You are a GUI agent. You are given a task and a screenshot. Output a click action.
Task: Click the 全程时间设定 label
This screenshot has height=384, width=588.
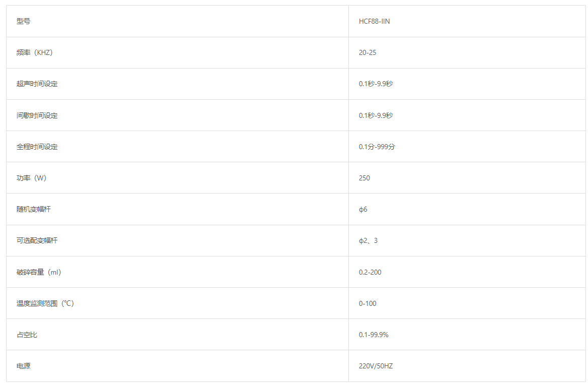[x=37, y=147]
